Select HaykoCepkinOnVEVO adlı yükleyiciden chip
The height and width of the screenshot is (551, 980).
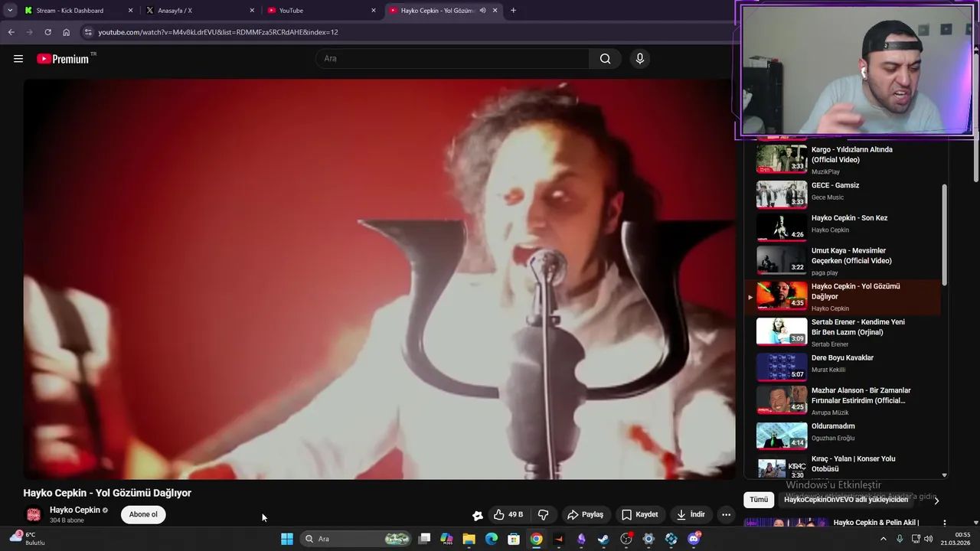(x=845, y=500)
